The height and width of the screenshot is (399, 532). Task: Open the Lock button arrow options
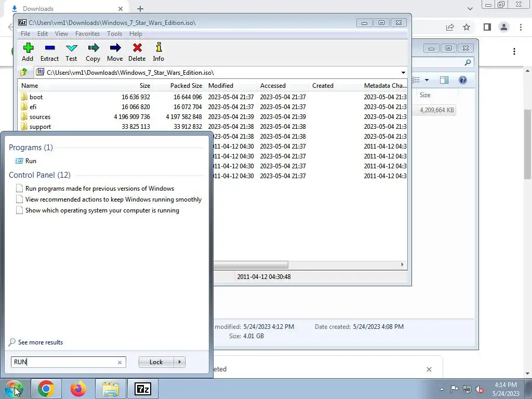coord(179,362)
